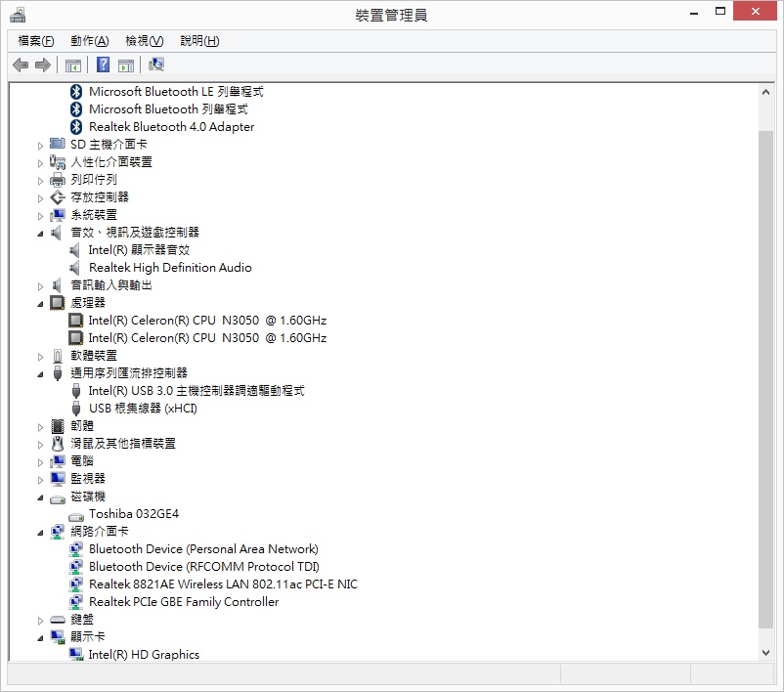Click the 軟體裝置 category icon
The width and height of the screenshot is (784, 692).
click(58, 356)
